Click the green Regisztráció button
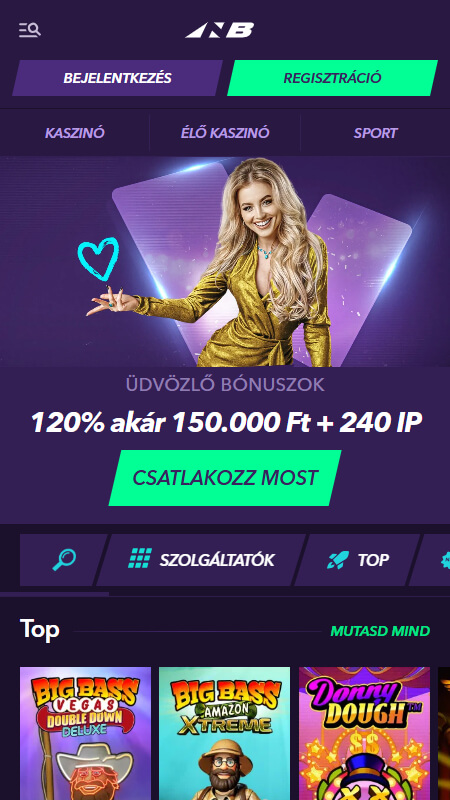Screen dimensions: 450x800 point(332,78)
